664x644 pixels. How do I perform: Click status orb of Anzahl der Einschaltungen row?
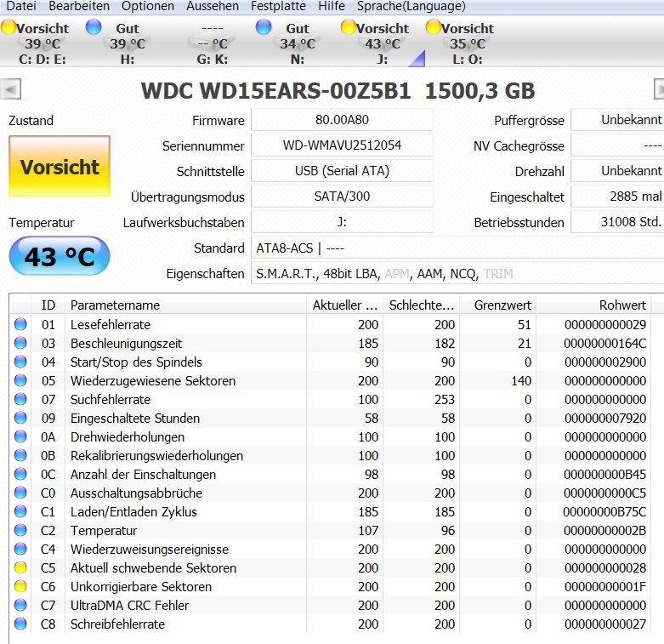coord(20,474)
